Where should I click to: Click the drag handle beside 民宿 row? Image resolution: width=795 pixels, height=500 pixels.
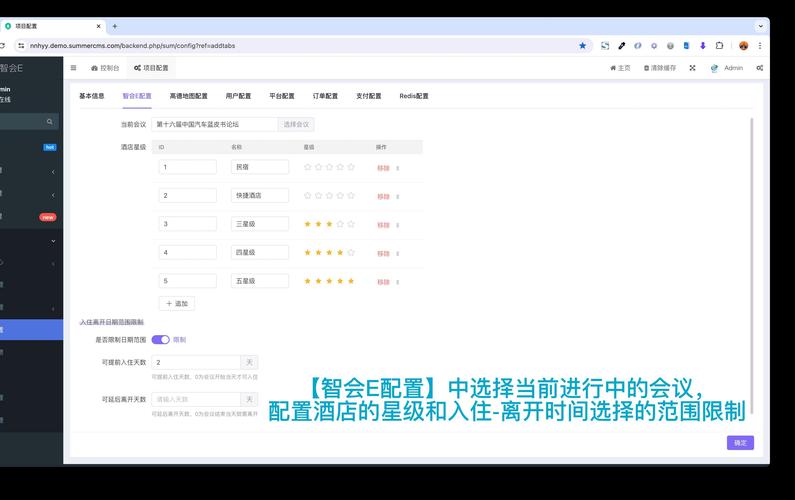[398, 168]
